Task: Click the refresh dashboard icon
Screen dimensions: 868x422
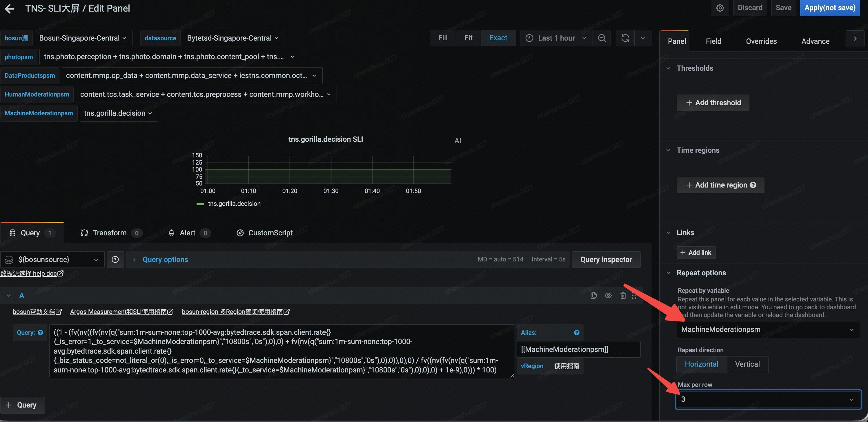Action: 625,38
